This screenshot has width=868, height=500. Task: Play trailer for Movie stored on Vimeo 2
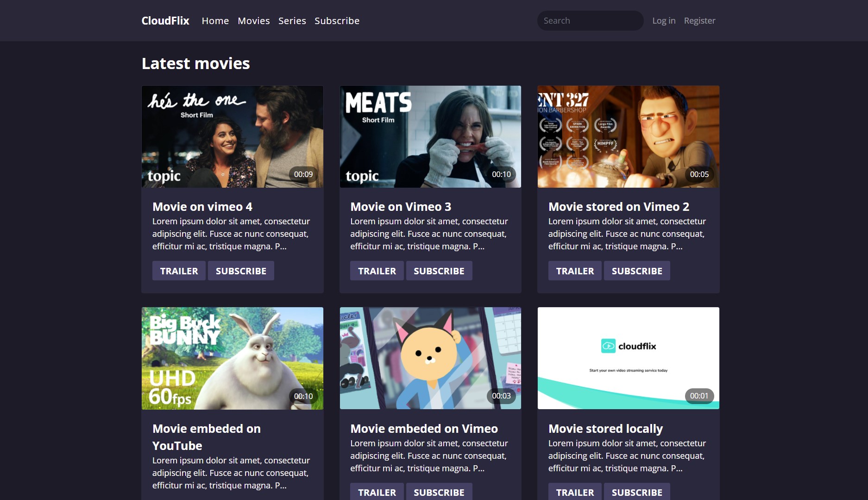[x=575, y=271]
